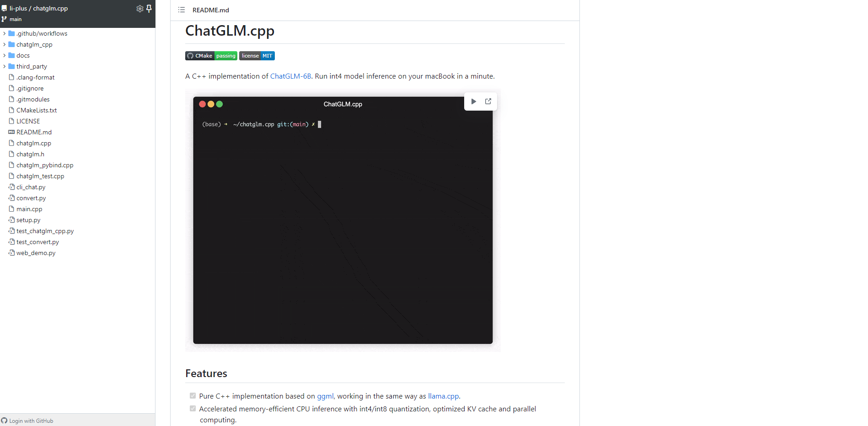
Task: Expand the .github/workflows folder
Action: pyautogui.click(x=5, y=33)
